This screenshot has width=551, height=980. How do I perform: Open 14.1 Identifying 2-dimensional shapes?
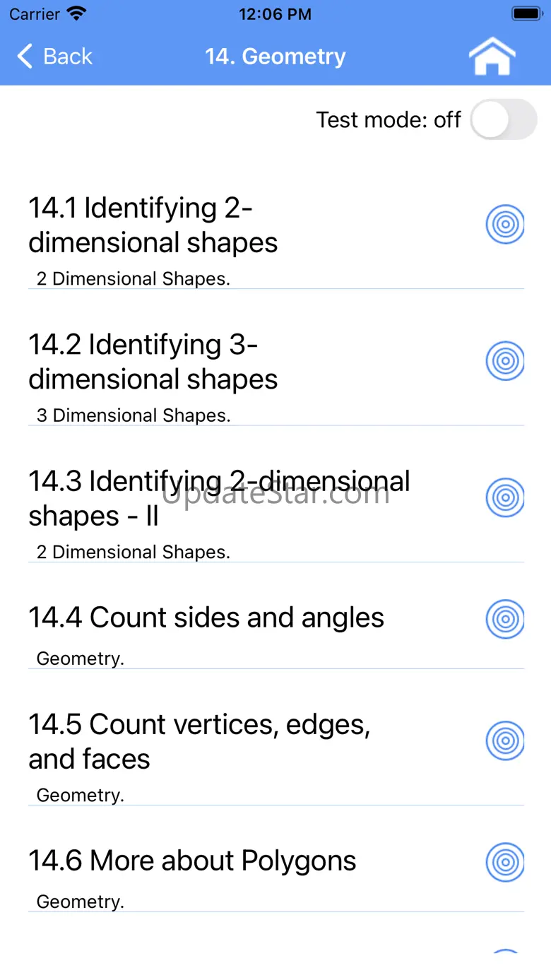(x=153, y=225)
